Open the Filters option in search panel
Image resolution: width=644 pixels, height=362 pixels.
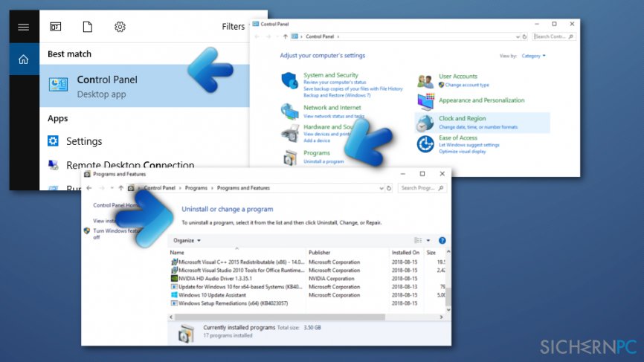point(234,27)
